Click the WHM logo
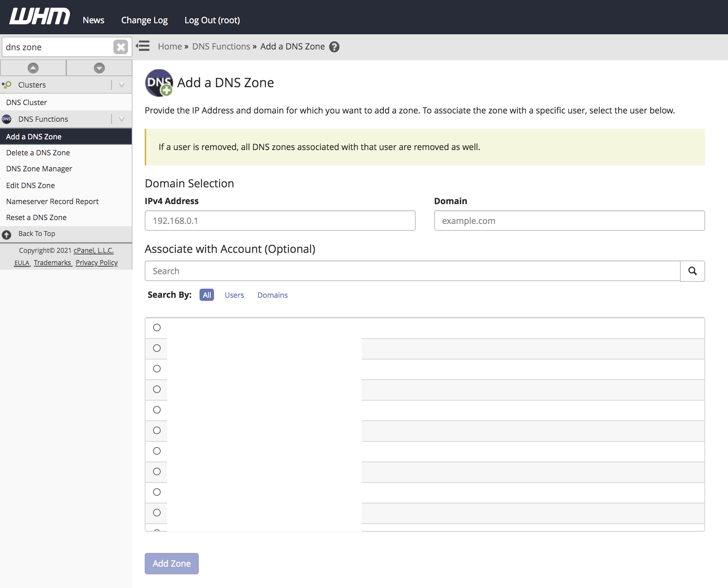This screenshot has height=588, width=728. click(x=40, y=17)
